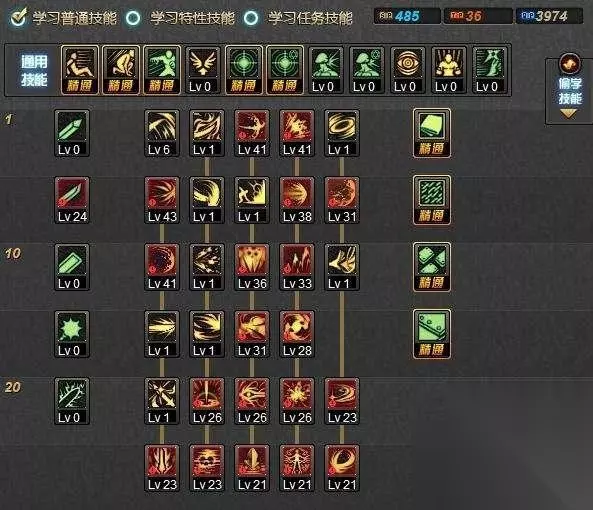Open the 偏学技能 side tab
The height and width of the screenshot is (510, 593).
point(569,91)
